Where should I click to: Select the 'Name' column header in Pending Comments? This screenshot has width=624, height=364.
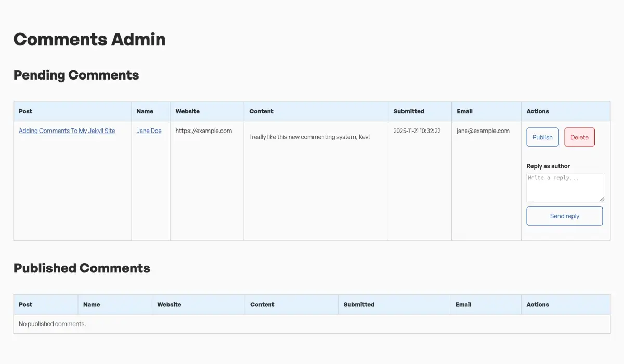pos(144,111)
